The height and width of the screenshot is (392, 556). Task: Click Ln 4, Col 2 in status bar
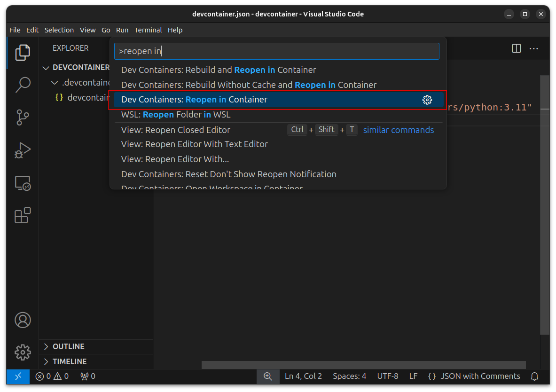[x=303, y=376]
